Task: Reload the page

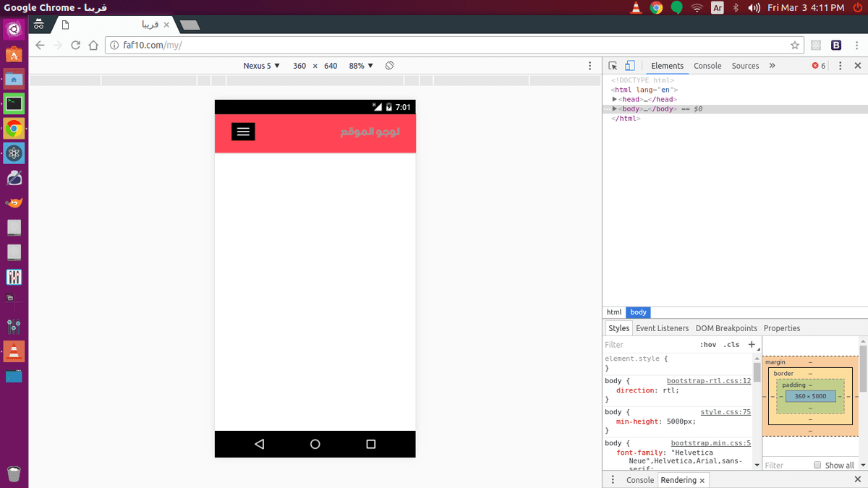Action: (75, 45)
